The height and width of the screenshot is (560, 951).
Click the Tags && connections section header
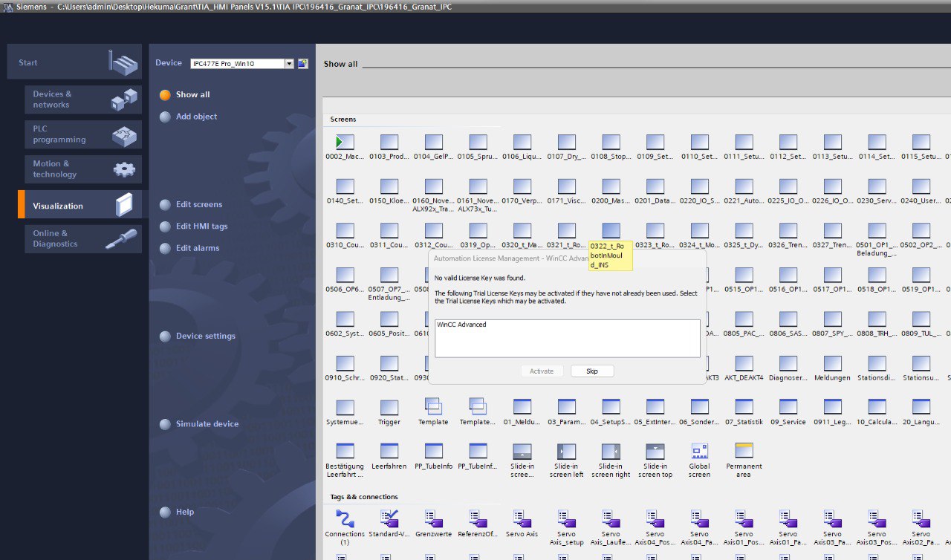[x=364, y=497]
